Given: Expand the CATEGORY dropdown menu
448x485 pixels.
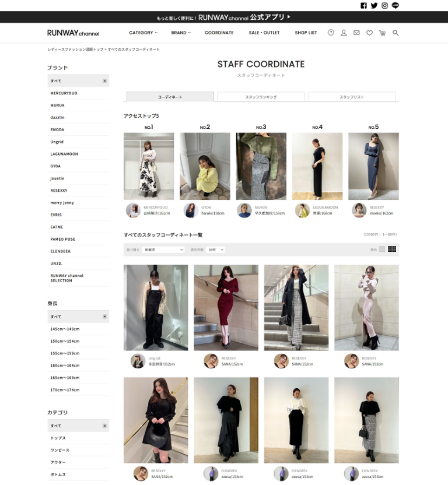Looking at the screenshot, I should click(143, 33).
